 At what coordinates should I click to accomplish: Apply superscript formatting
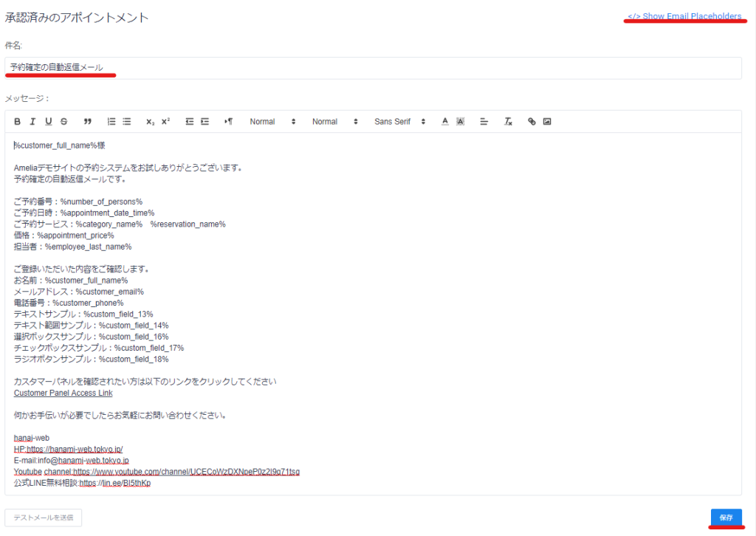click(166, 122)
